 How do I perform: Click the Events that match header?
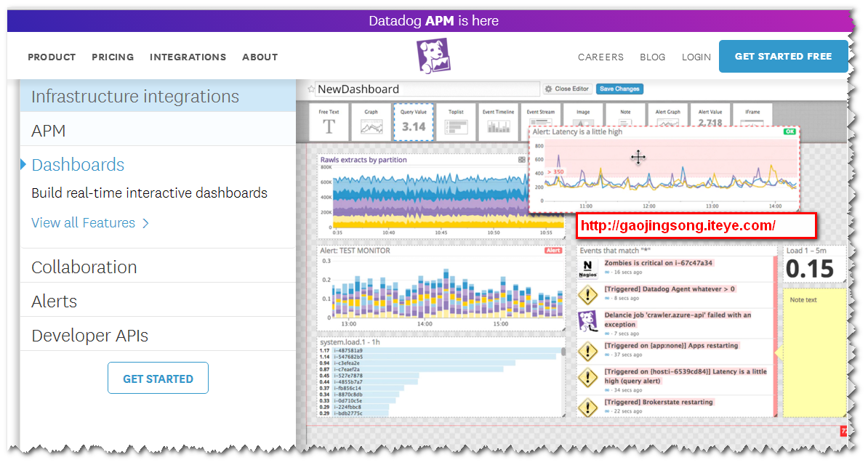(615, 251)
